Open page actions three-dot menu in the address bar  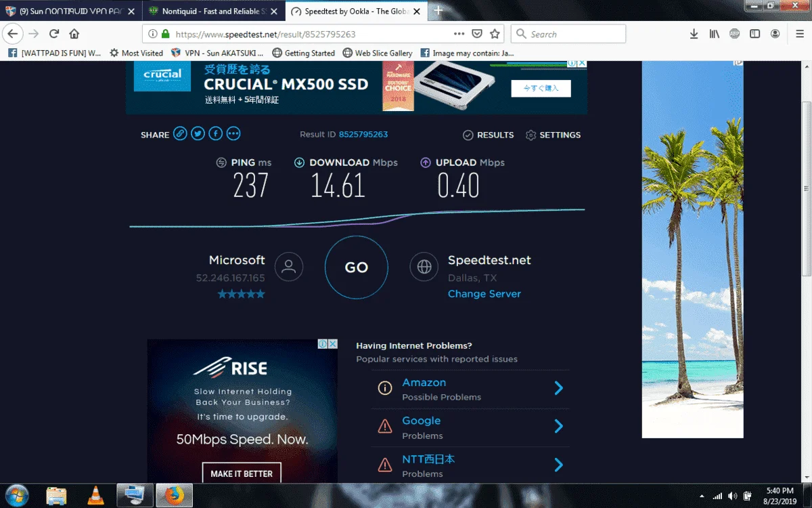pos(459,34)
